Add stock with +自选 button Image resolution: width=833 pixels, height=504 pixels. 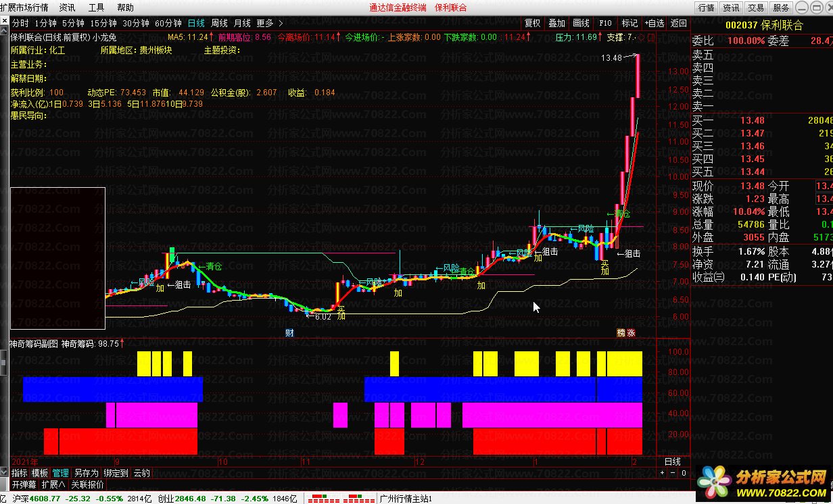(x=654, y=23)
